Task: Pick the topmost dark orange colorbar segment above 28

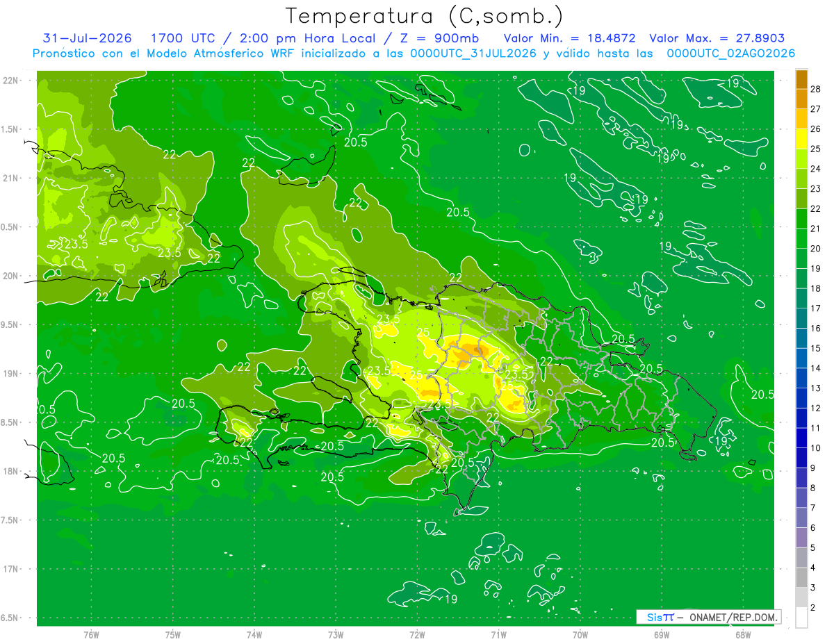Action: (801, 79)
